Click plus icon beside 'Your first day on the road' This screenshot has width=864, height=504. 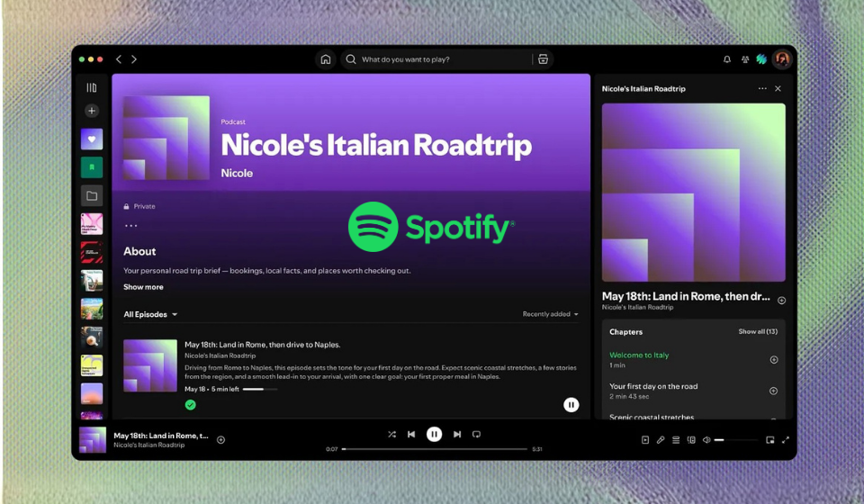coord(773,391)
